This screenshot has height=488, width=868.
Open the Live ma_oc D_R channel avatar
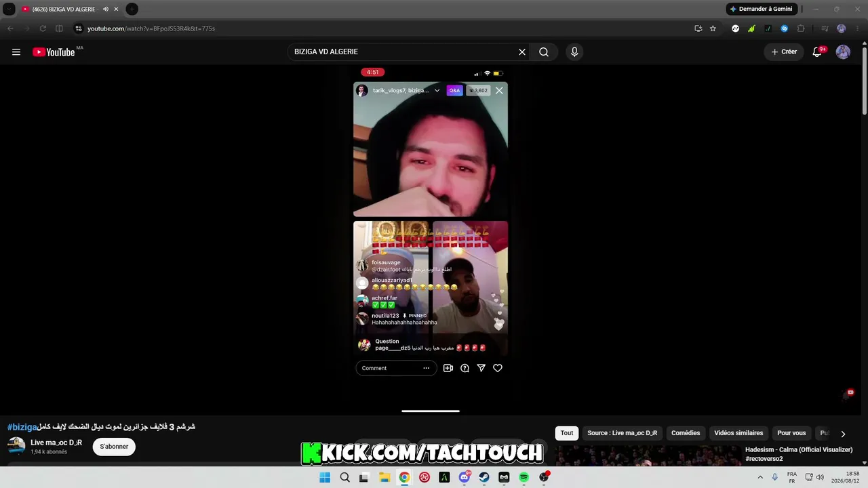point(16,446)
